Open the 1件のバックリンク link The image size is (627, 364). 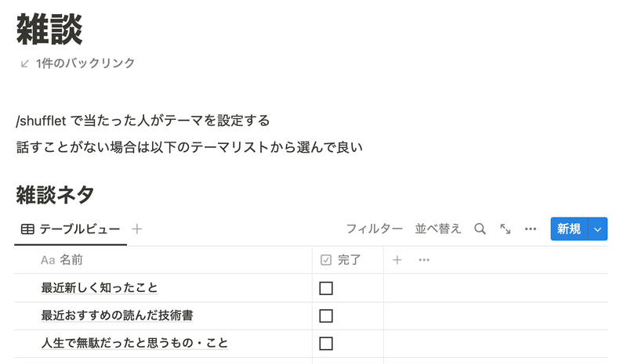(85, 63)
